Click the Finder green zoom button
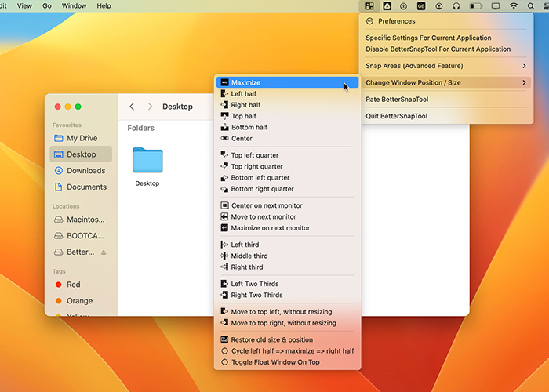 click(78, 107)
